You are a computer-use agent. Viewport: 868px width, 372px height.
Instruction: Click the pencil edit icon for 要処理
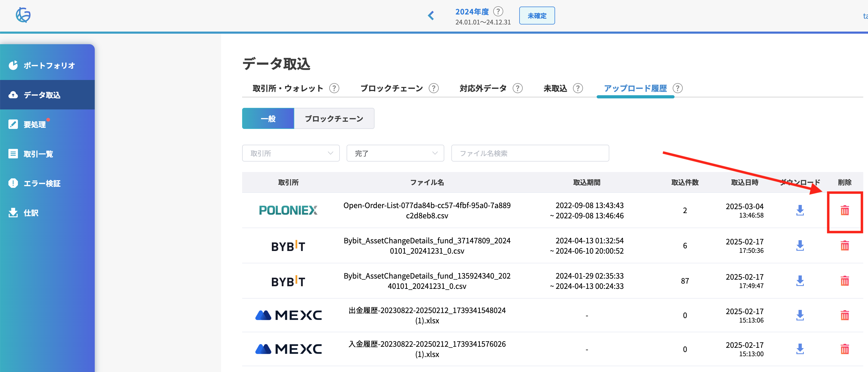(x=13, y=124)
